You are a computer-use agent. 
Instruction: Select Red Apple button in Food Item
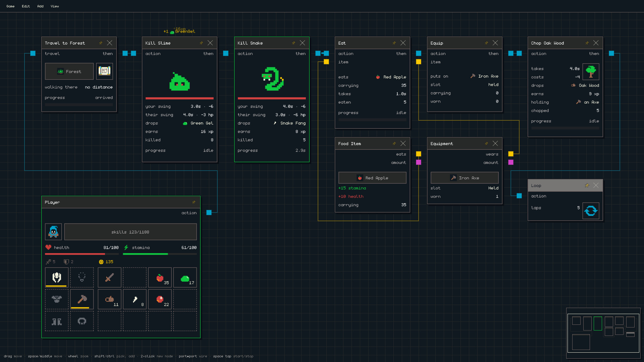tap(372, 178)
